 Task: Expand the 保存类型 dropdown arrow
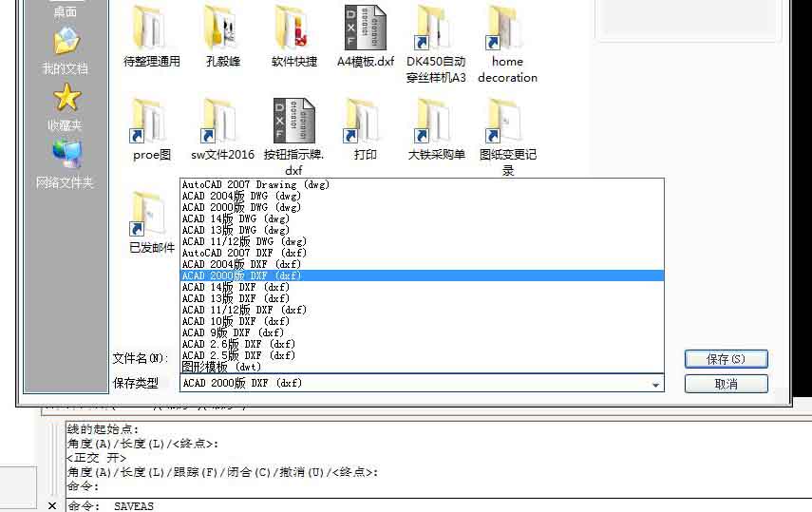click(x=655, y=384)
